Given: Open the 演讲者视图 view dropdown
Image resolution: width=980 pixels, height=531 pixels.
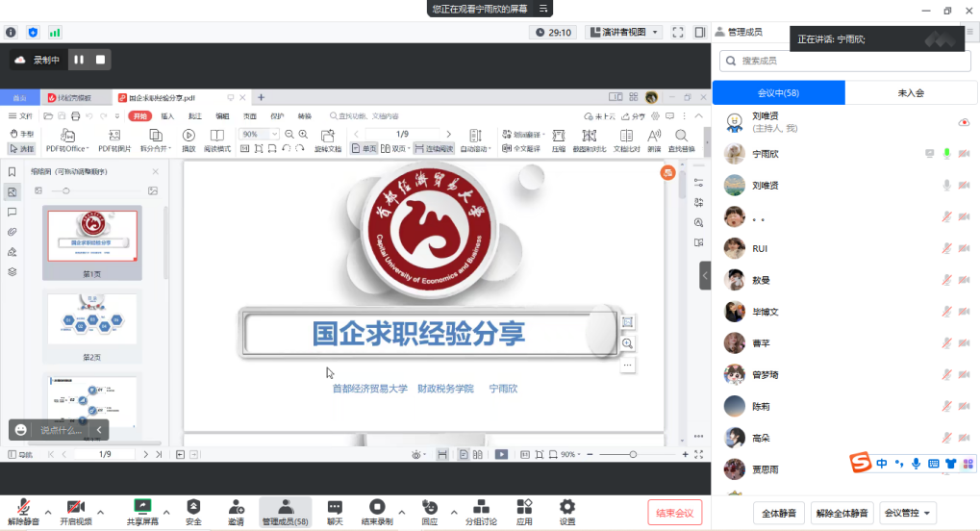Looking at the screenshot, I should [624, 33].
